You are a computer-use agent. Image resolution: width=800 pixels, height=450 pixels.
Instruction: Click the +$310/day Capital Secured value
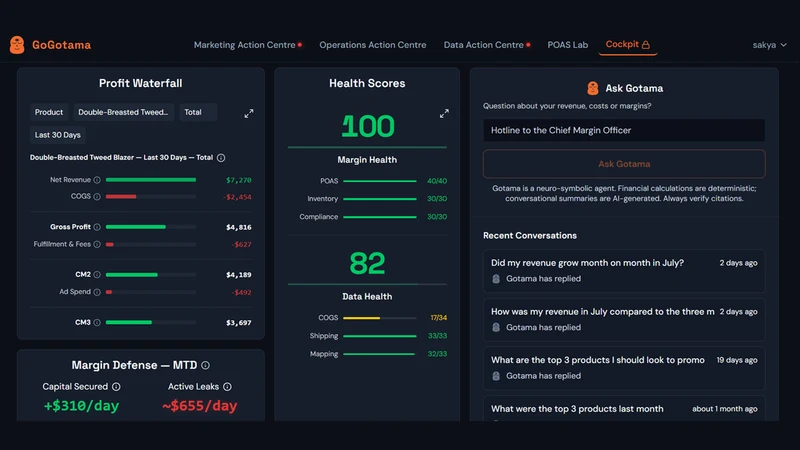(81, 406)
